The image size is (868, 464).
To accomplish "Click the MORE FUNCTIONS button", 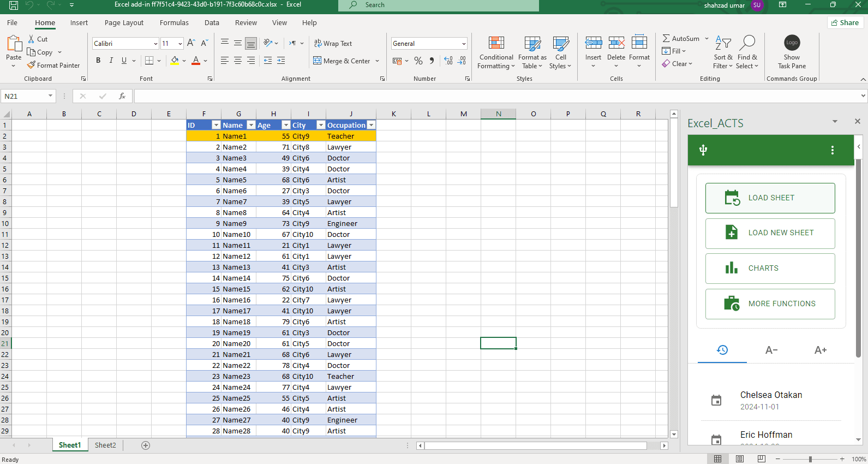I will tap(770, 304).
